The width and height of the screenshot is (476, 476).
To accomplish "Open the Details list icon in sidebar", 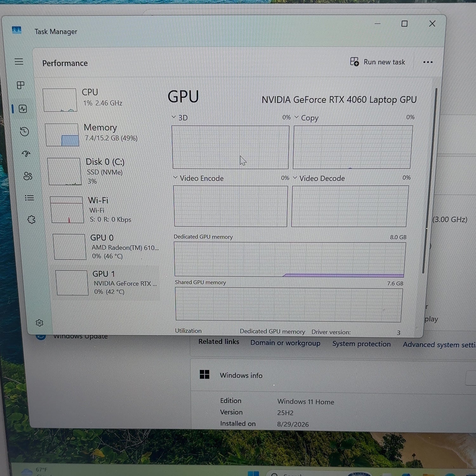I will point(30,198).
